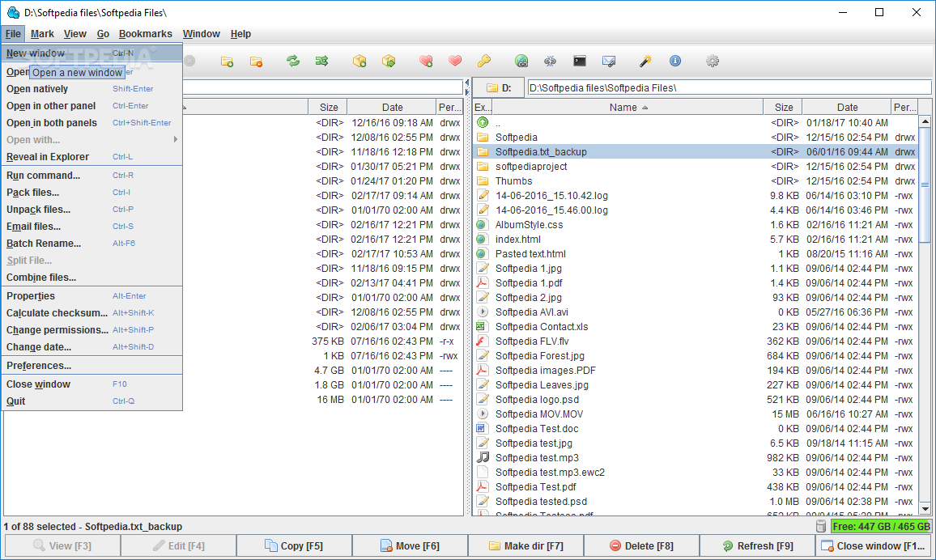Click the right panel scrollbar down arrow
This screenshot has height=560, width=936.
pyautogui.click(x=925, y=509)
